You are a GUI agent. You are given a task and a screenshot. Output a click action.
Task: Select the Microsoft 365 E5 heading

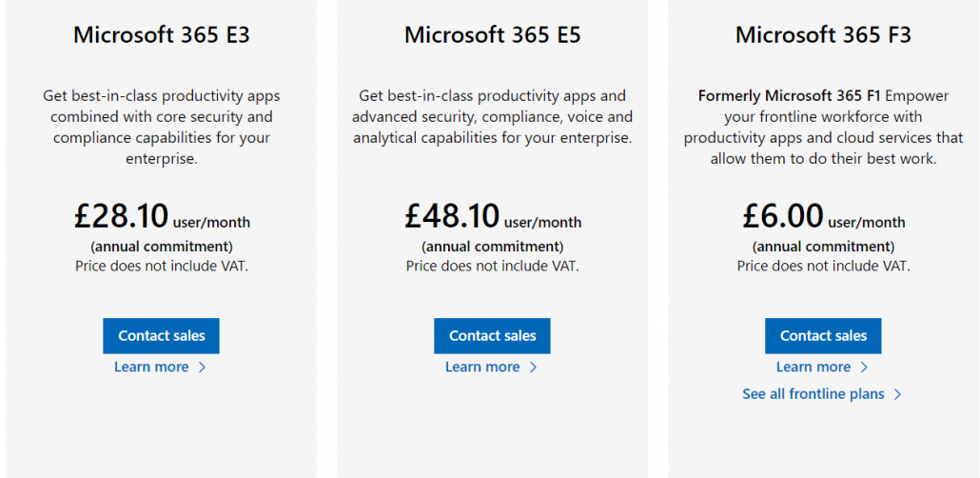tap(492, 36)
